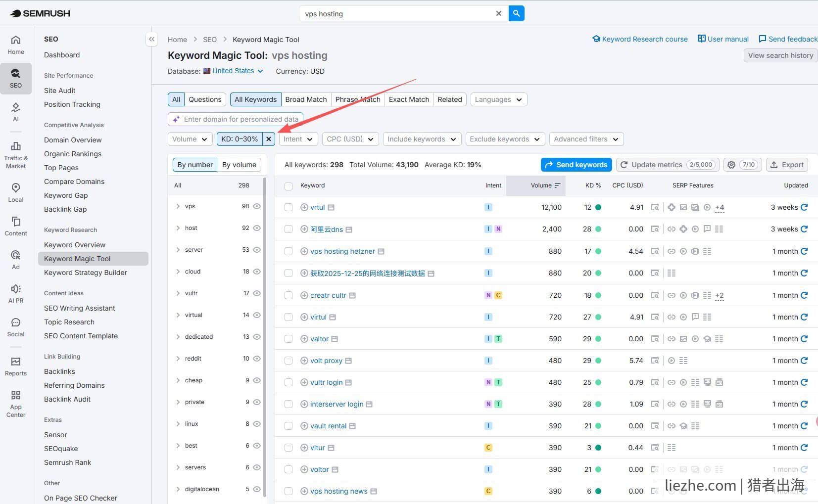Change United States database dropdown

coord(233,71)
